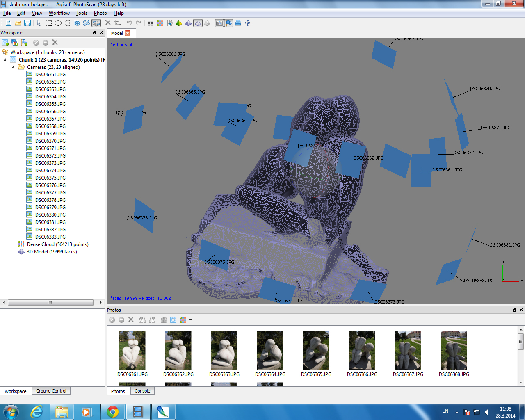Select the Rectangle Selection tool
Screen dimensions: 525x420
click(48, 23)
